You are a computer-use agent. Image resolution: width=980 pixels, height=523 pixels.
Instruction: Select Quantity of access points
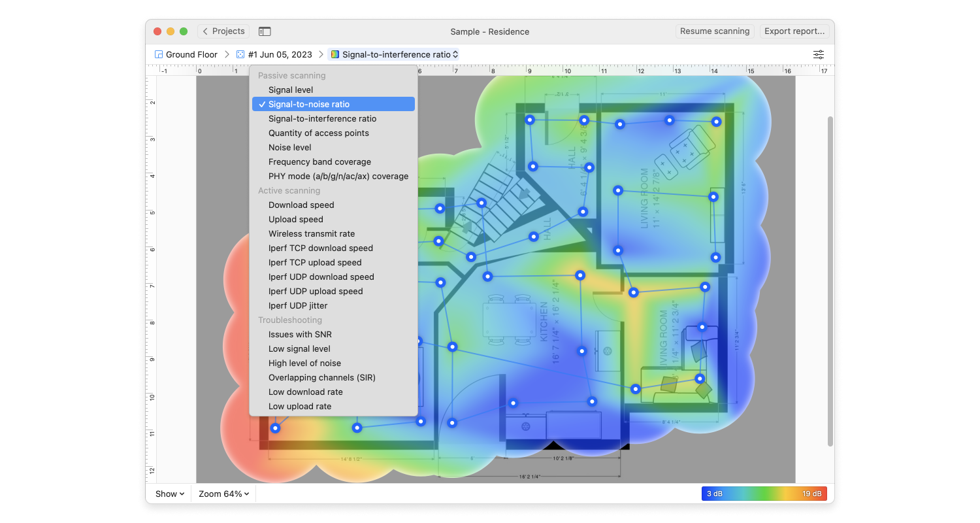tap(333, 133)
